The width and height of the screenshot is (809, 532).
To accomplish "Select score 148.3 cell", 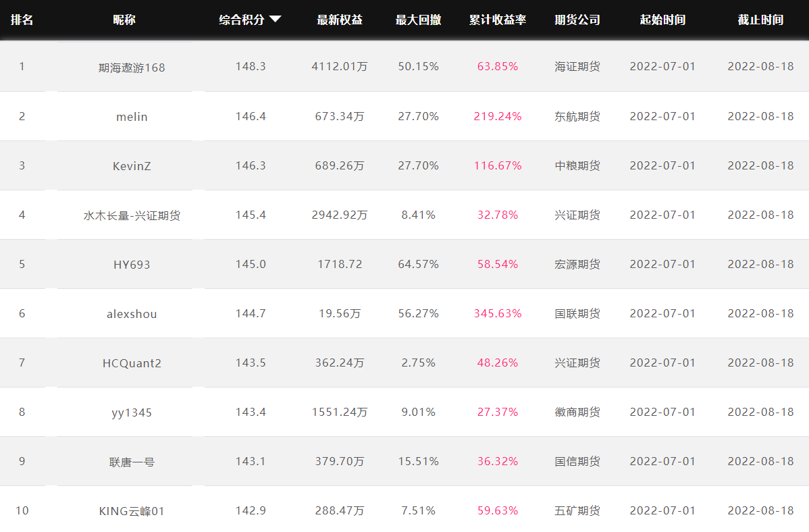I will 251,66.
